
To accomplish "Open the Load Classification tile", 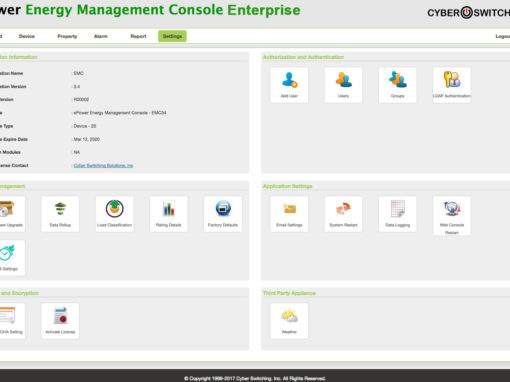I will 114,214.
